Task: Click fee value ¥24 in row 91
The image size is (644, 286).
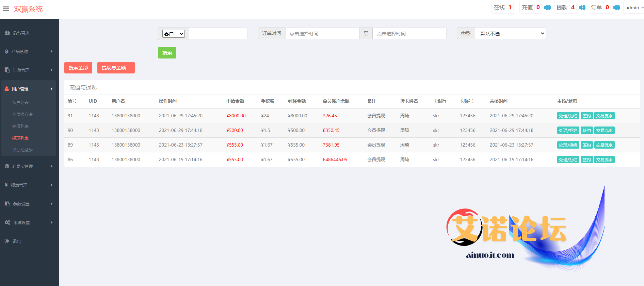Action: 265,116
